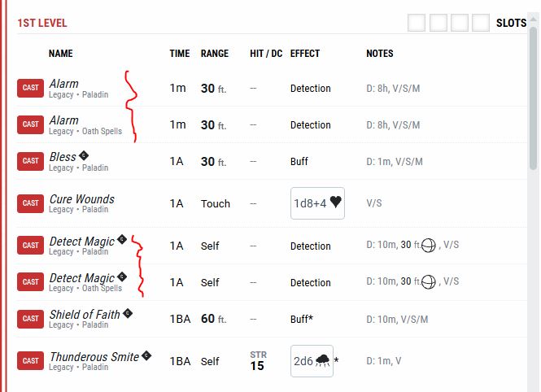Click concentration icon beside Thunderous Smite
Image resolution: width=541 pixels, height=392 pixels.
coord(146,355)
